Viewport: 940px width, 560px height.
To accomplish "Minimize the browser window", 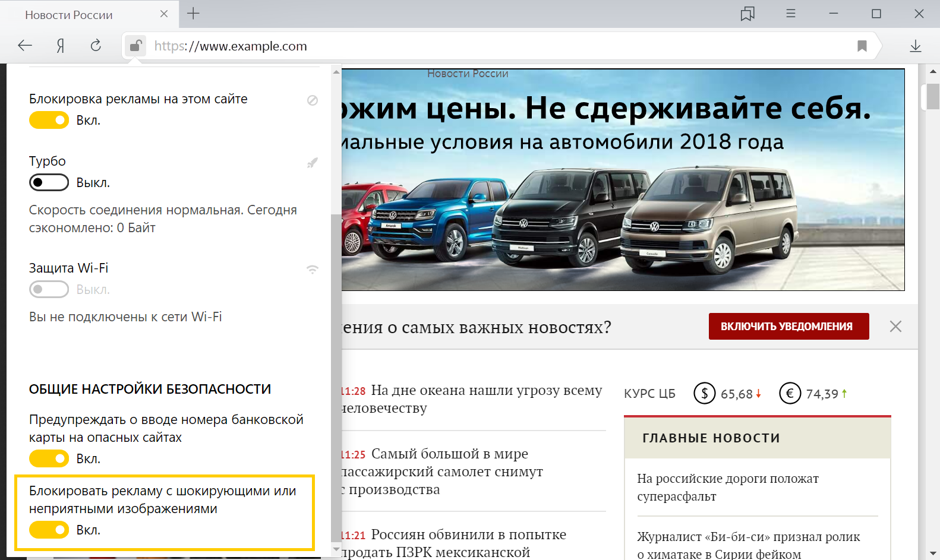I will point(834,14).
